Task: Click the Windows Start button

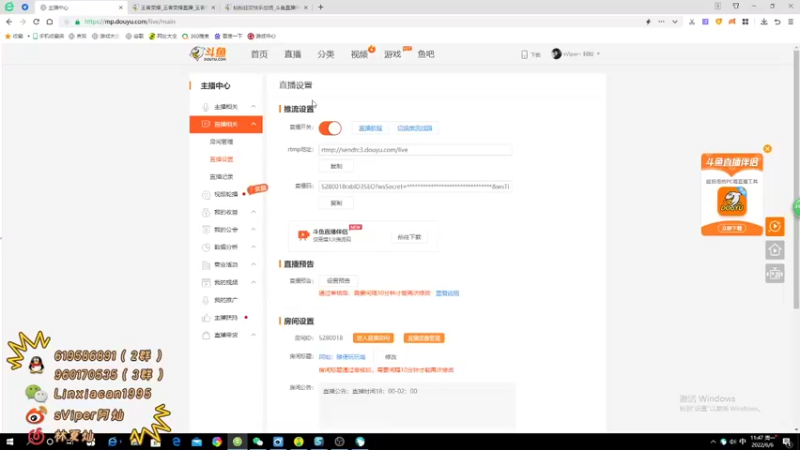Action: [10, 442]
